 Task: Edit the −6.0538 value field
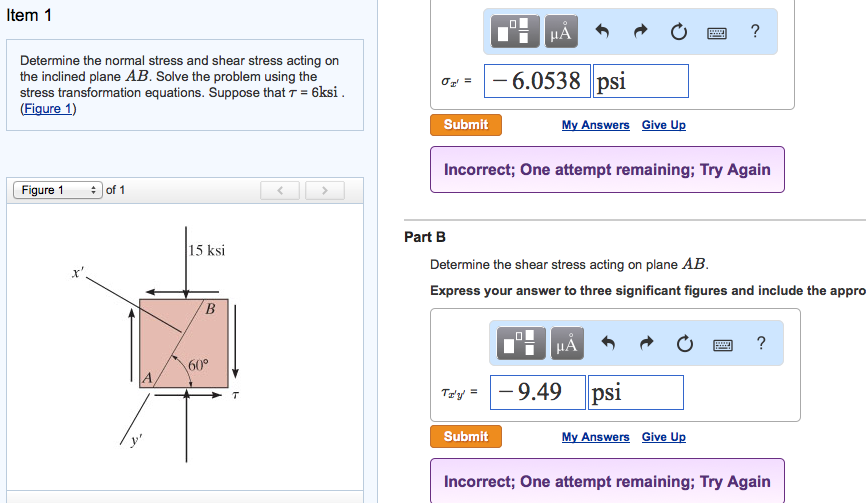pyautogui.click(x=537, y=81)
